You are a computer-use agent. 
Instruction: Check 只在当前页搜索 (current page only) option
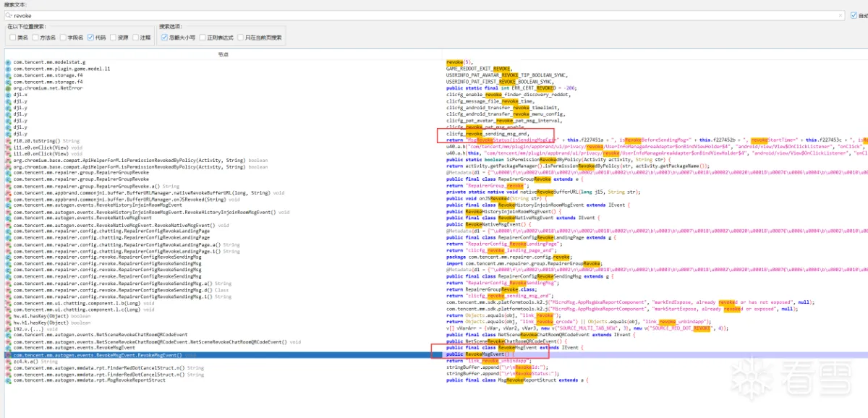239,37
